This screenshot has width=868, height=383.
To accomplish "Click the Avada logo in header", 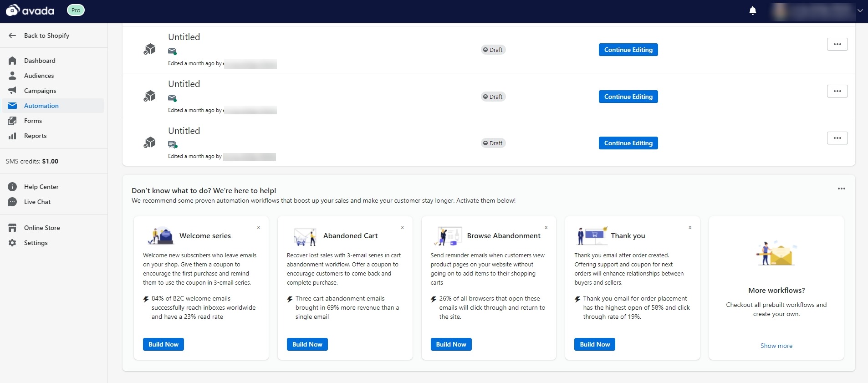I will tap(30, 10).
